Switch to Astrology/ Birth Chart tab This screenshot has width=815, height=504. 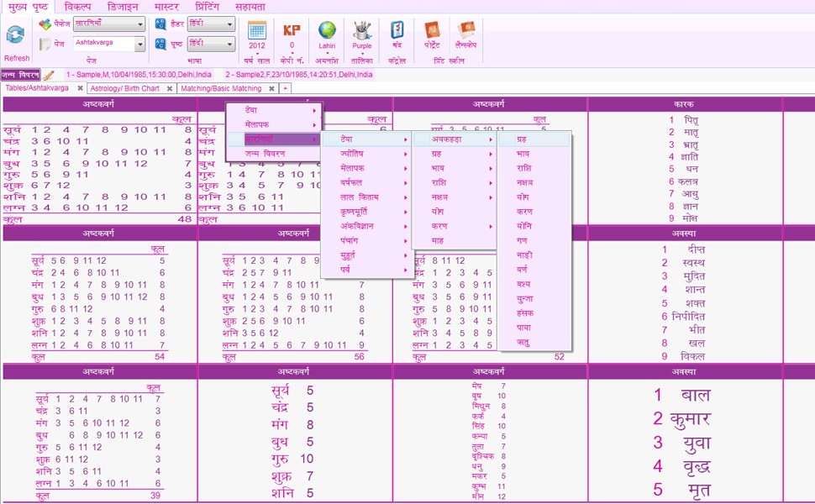(x=124, y=89)
